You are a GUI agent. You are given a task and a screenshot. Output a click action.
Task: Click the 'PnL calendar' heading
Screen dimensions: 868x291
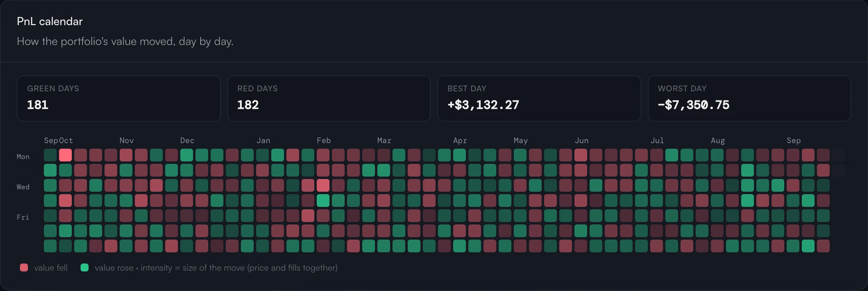50,21
